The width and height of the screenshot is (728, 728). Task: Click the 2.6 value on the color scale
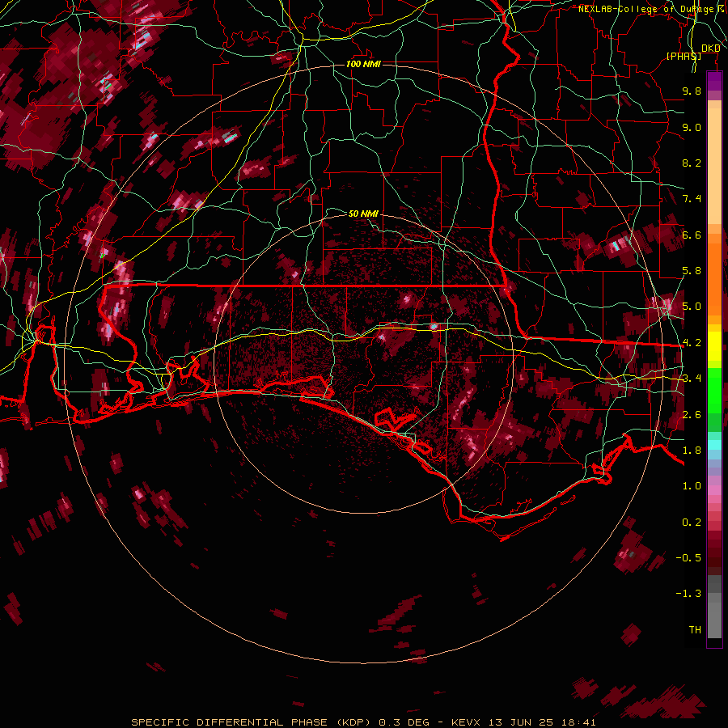[x=692, y=415]
